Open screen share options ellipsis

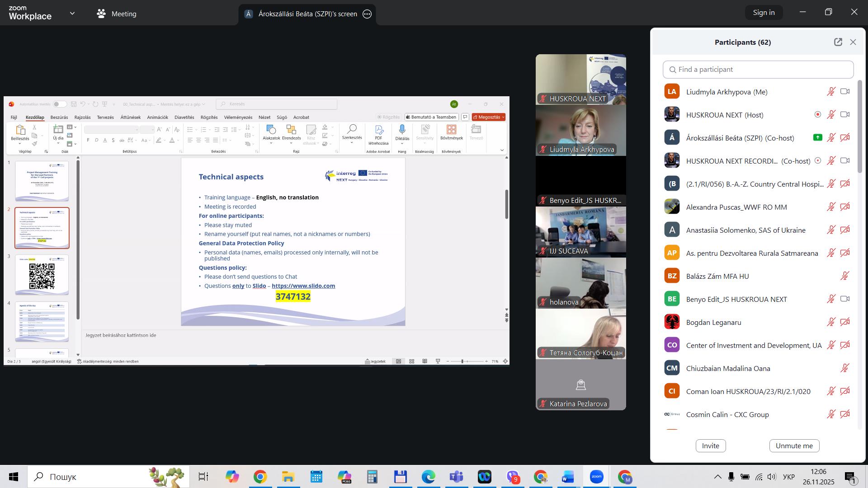(368, 14)
